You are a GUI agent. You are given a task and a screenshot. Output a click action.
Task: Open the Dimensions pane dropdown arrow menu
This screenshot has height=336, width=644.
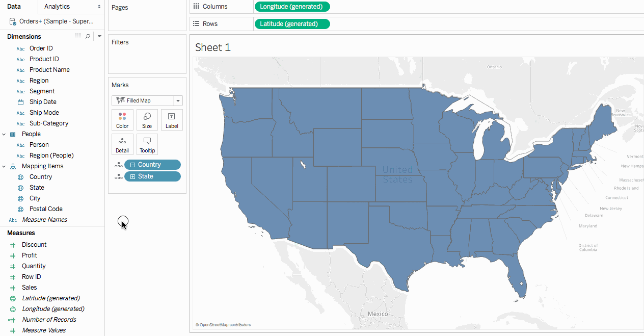click(99, 36)
